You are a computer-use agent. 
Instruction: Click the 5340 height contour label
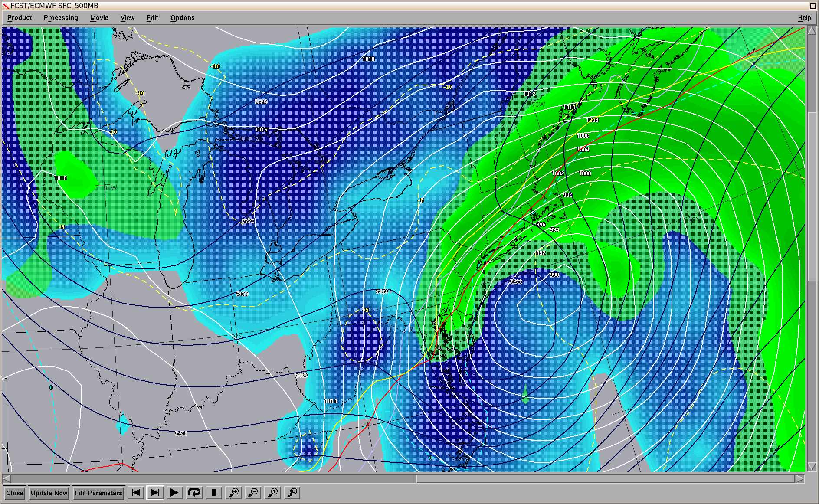point(261,101)
